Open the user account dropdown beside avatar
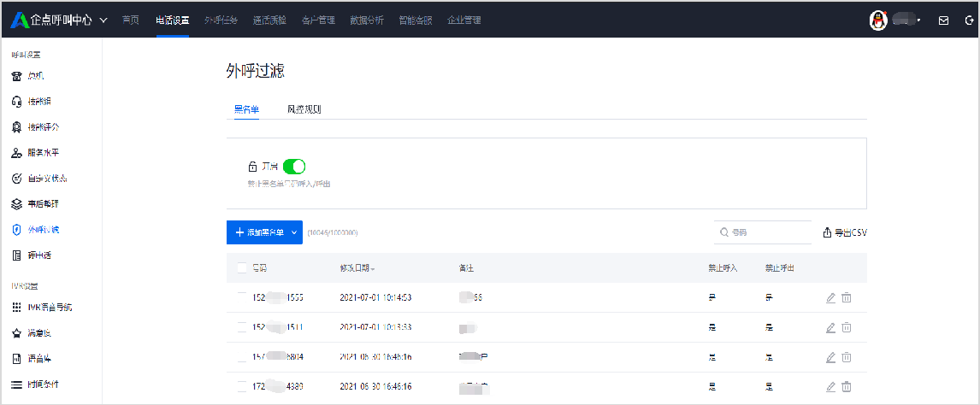 918,20
